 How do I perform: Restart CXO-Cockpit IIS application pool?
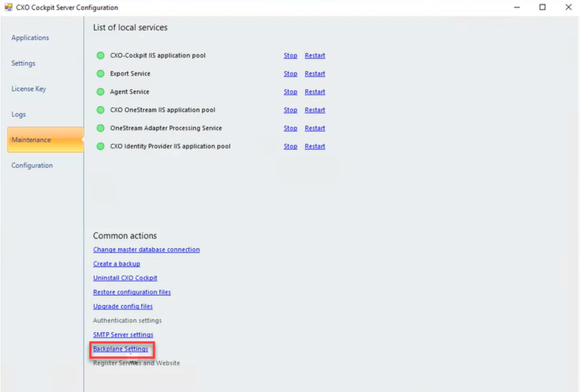pos(315,56)
